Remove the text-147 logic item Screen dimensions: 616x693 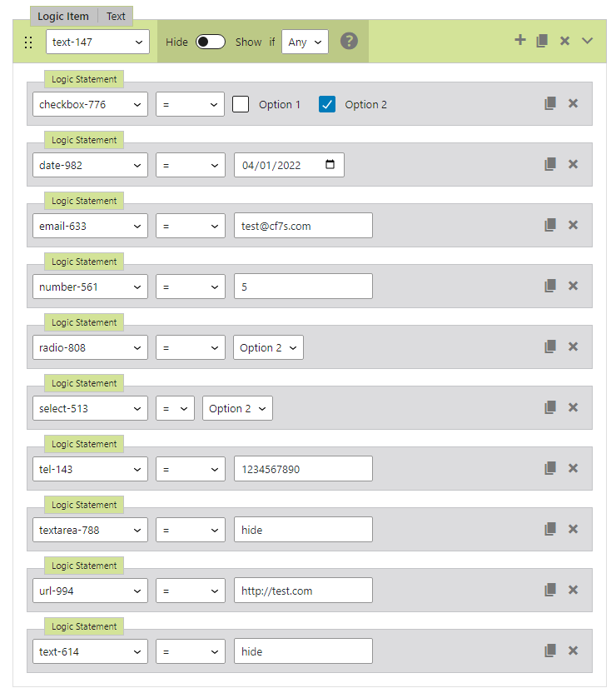[x=564, y=41]
